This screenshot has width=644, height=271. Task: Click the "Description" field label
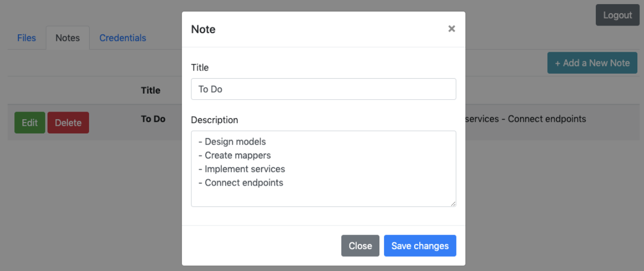[214, 120]
